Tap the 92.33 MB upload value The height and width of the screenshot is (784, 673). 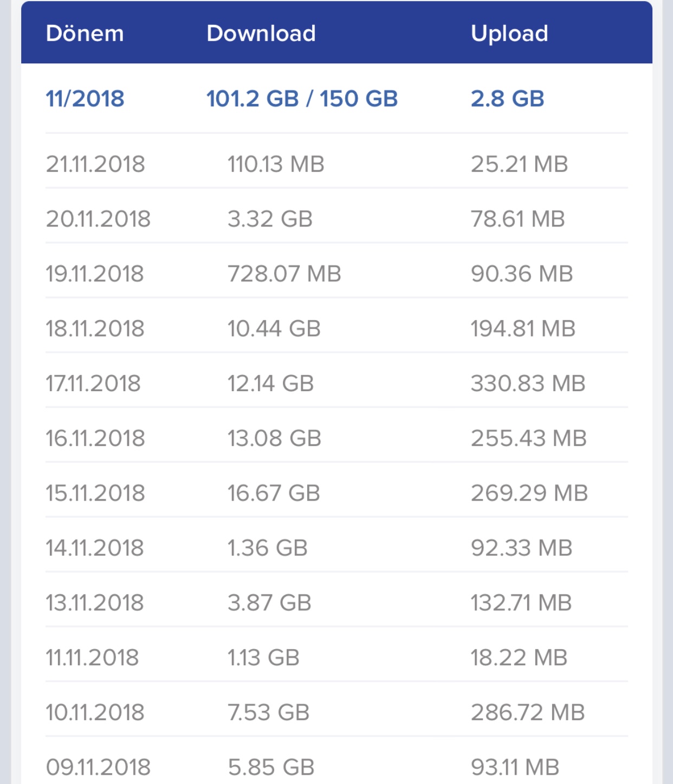click(x=522, y=547)
